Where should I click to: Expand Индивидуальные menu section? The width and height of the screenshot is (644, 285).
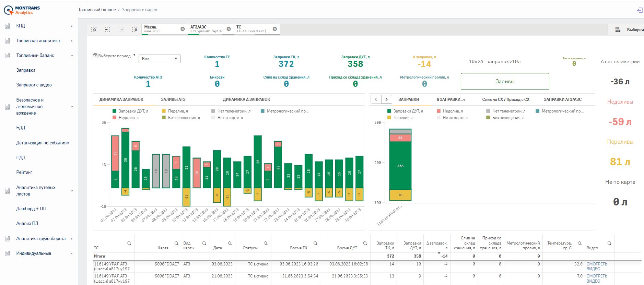click(x=72, y=253)
